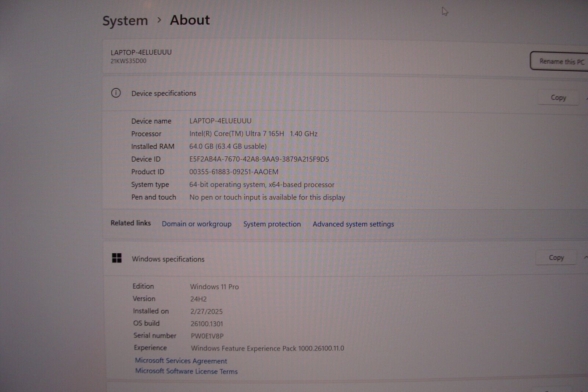Open the System protection link

272,224
